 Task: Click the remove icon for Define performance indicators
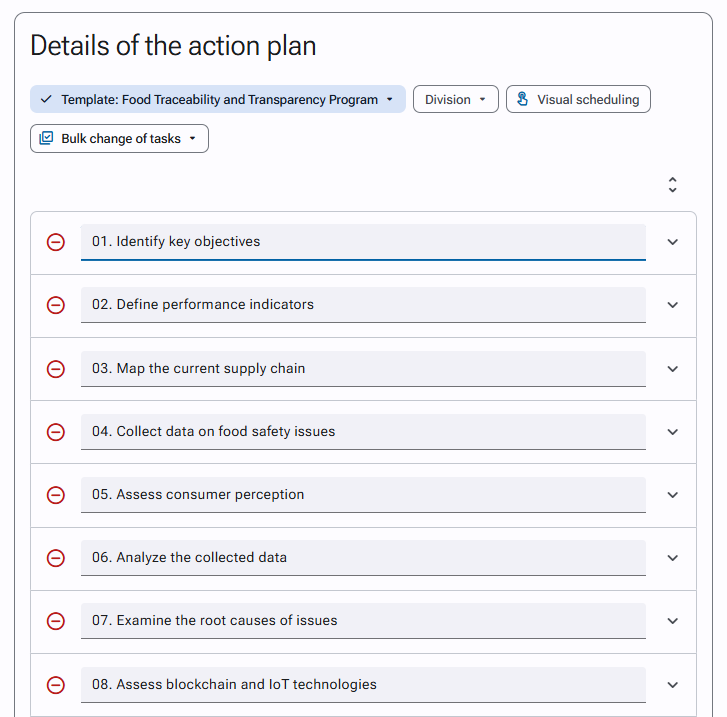[56, 305]
